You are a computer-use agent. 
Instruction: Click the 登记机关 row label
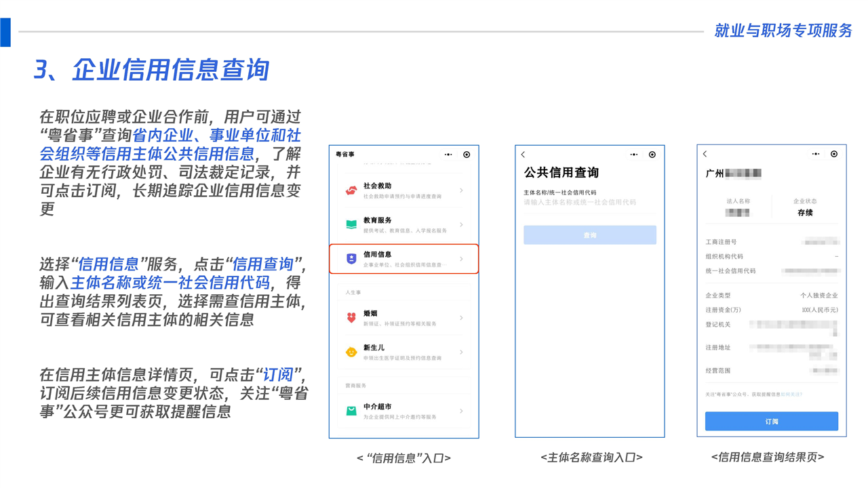(x=717, y=324)
